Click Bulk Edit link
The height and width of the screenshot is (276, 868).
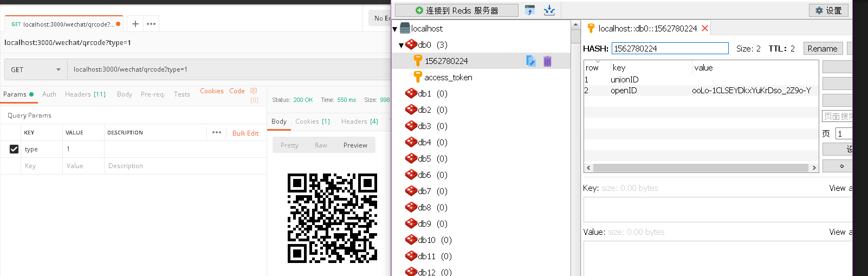tap(245, 133)
